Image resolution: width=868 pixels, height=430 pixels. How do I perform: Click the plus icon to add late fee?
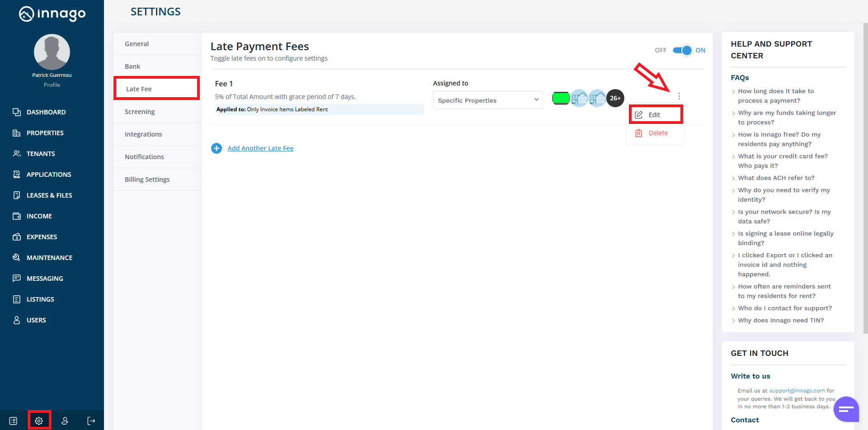[x=217, y=148]
